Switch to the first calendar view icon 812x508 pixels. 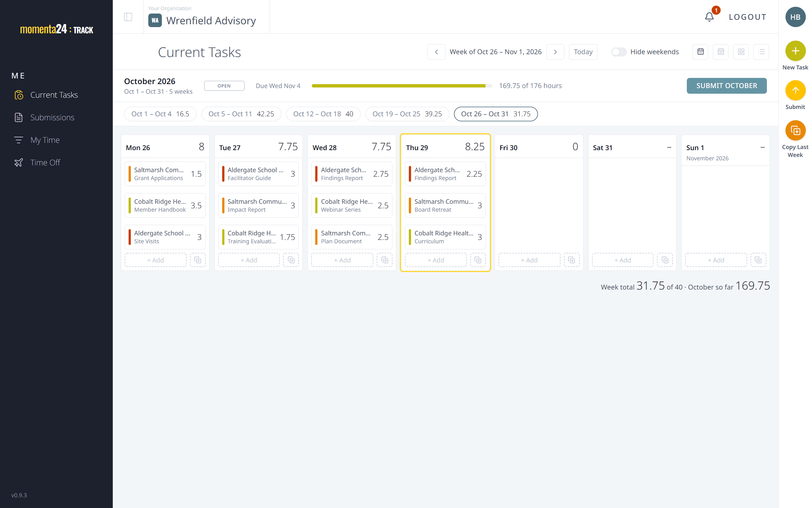(x=700, y=52)
